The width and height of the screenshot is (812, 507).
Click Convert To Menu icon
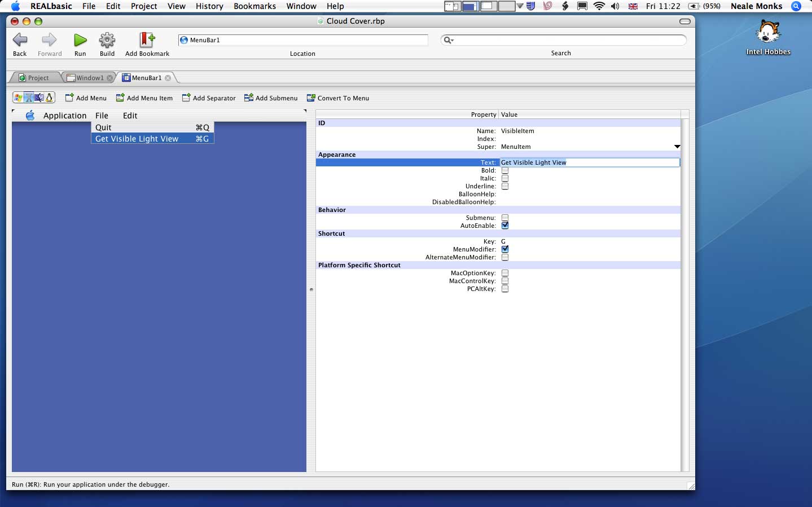pos(311,98)
